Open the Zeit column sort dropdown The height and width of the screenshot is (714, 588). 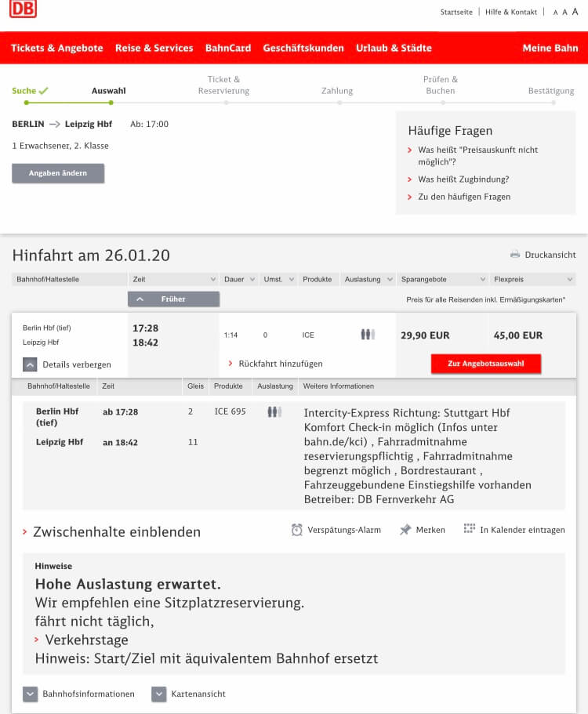pyautogui.click(x=212, y=279)
